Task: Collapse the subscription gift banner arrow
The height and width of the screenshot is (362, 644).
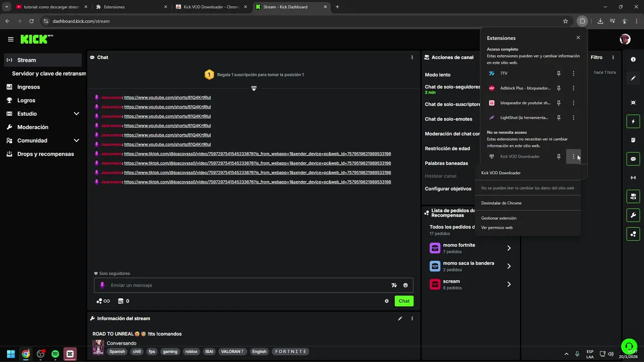Action: [254, 88]
